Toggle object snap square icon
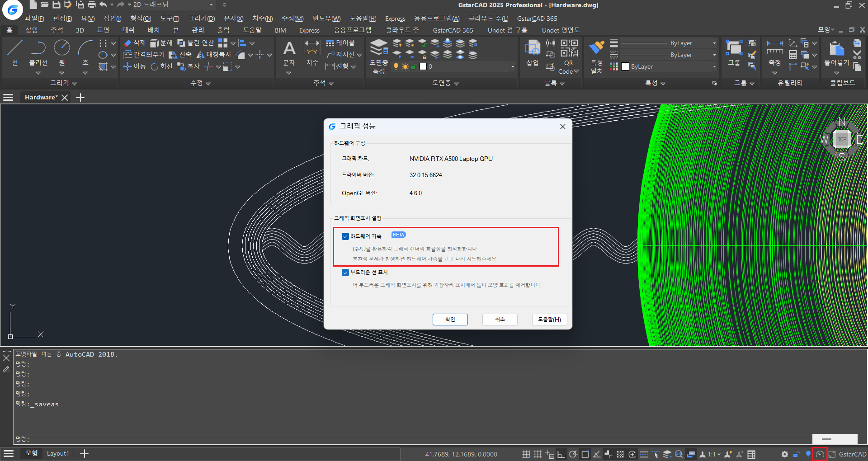The height and width of the screenshot is (461, 868). 585,454
